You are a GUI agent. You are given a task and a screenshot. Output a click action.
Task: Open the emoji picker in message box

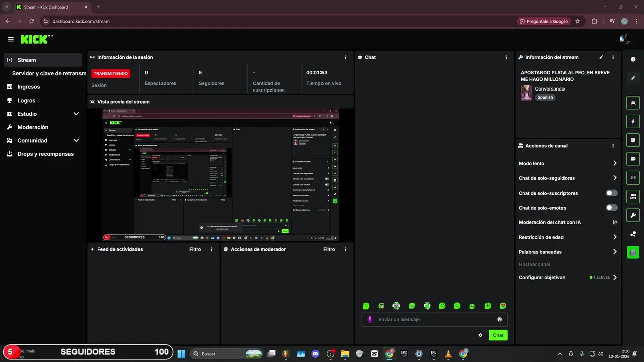pyautogui.click(x=499, y=319)
